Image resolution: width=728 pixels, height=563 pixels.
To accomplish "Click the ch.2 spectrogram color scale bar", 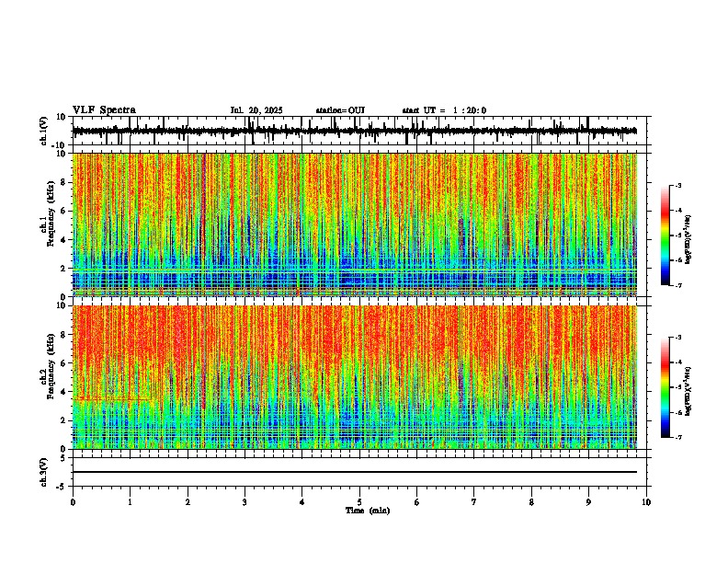I will tap(665, 387).
